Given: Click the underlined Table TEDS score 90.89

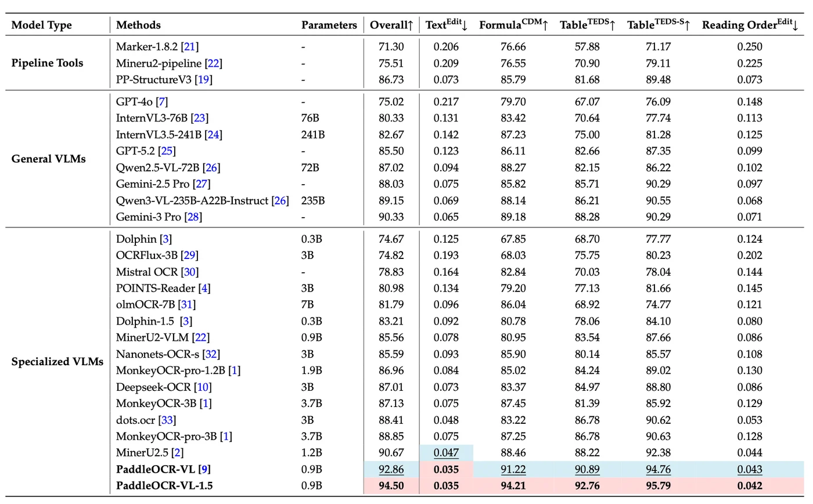Looking at the screenshot, I should (x=588, y=469).
